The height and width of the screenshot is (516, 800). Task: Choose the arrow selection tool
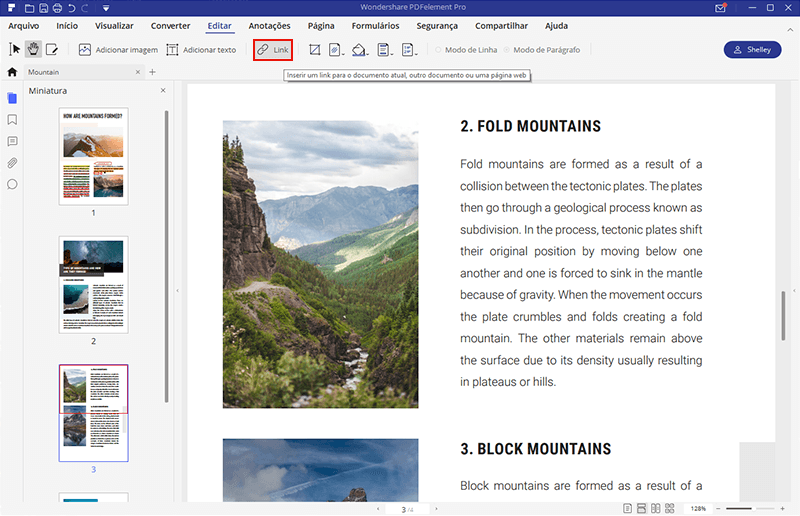click(x=14, y=49)
